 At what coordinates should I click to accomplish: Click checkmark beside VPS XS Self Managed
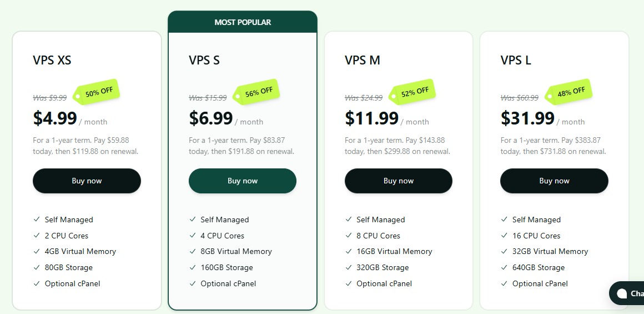click(37, 220)
